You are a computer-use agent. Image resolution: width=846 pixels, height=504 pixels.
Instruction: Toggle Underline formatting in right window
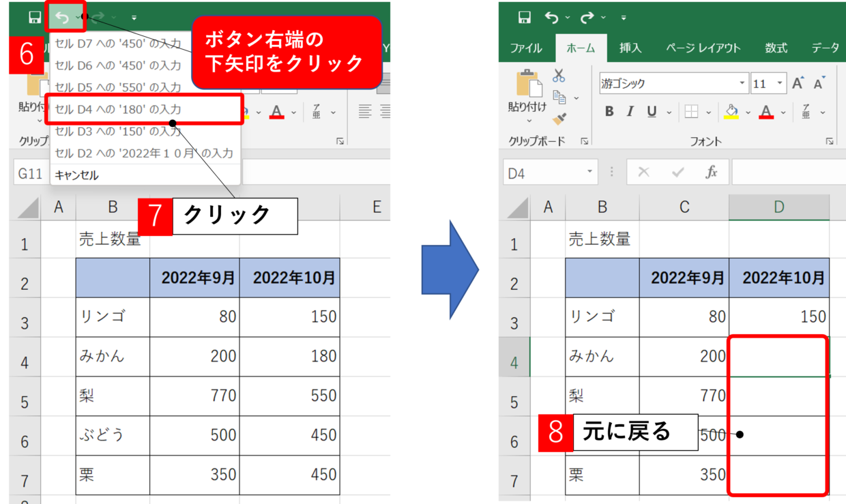[x=652, y=112]
